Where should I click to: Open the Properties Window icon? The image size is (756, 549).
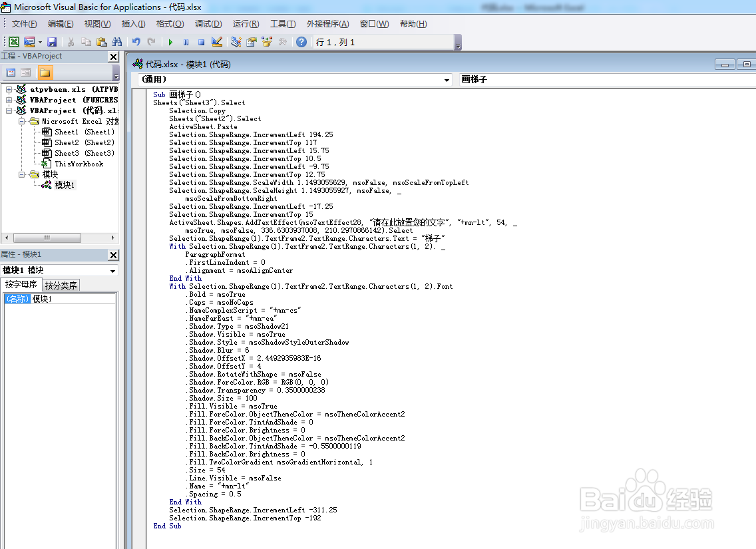click(x=251, y=42)
